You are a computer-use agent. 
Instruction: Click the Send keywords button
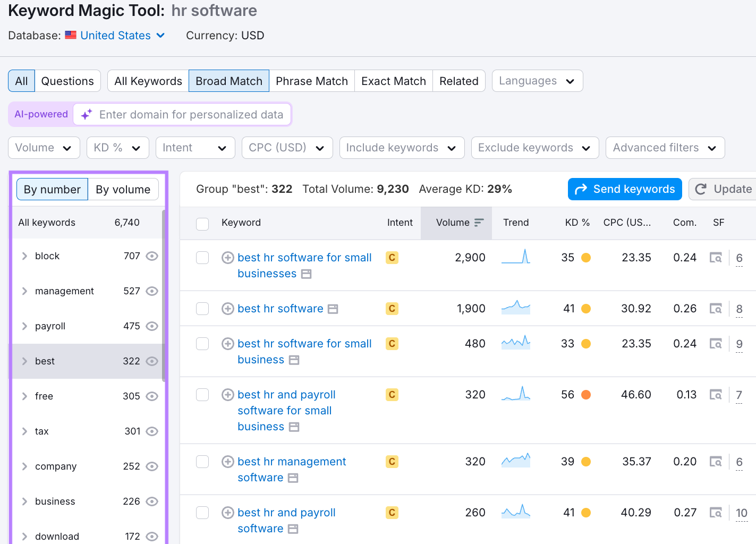pyautogui.click(x=625, y=189)
